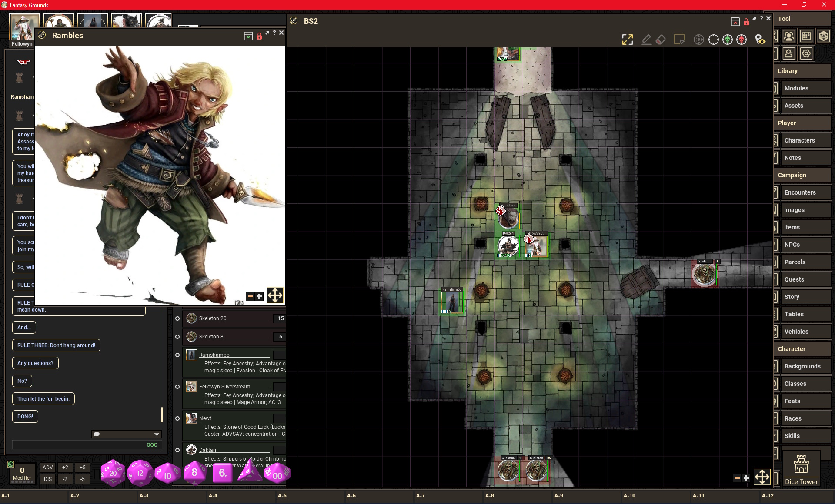Open the NPCs sidebar entry
The width and height of the screenshot is (835, 504).
pyautogui.click(x=805, y=245)
